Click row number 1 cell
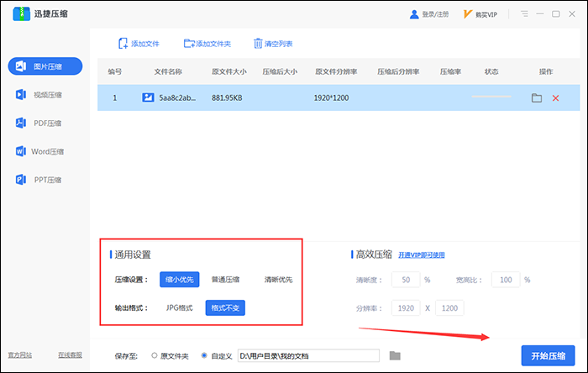 115,97
